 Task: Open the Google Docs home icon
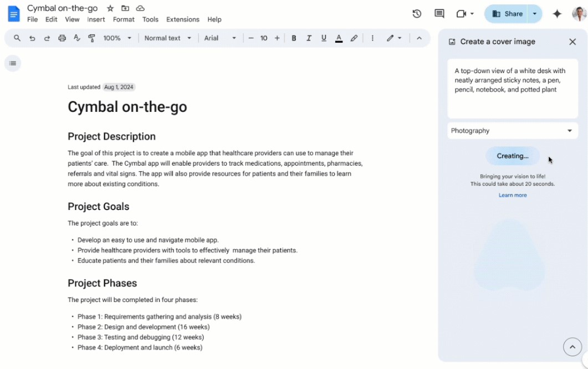(14, 14)
